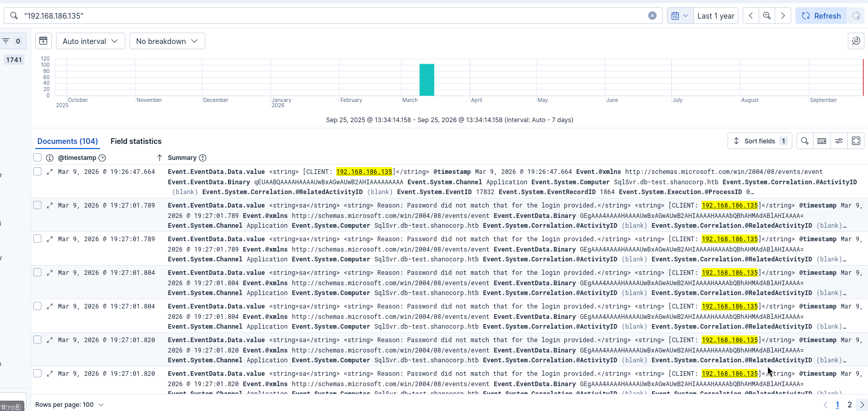Viewport: 868px width, 411px height.
Task: Check the select all rows checkbox
Action: click(37, 157)
